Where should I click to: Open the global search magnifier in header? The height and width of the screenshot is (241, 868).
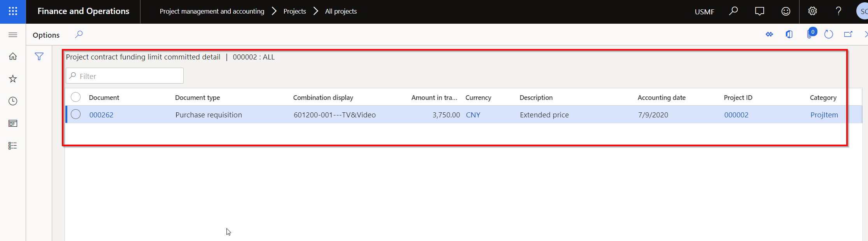coord(733,11)
